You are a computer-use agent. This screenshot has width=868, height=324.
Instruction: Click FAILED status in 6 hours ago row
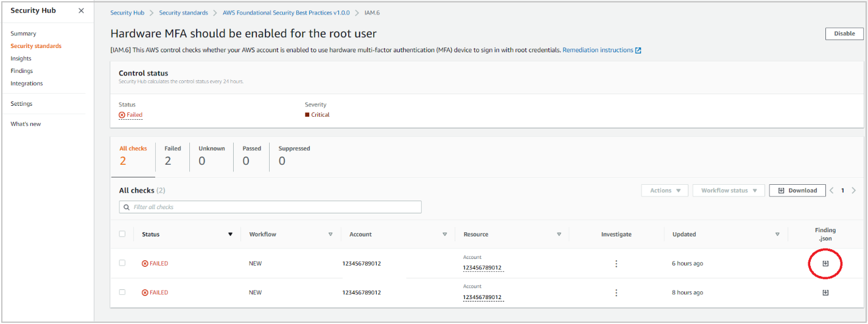pyautogui.click(x=155, y=263)
